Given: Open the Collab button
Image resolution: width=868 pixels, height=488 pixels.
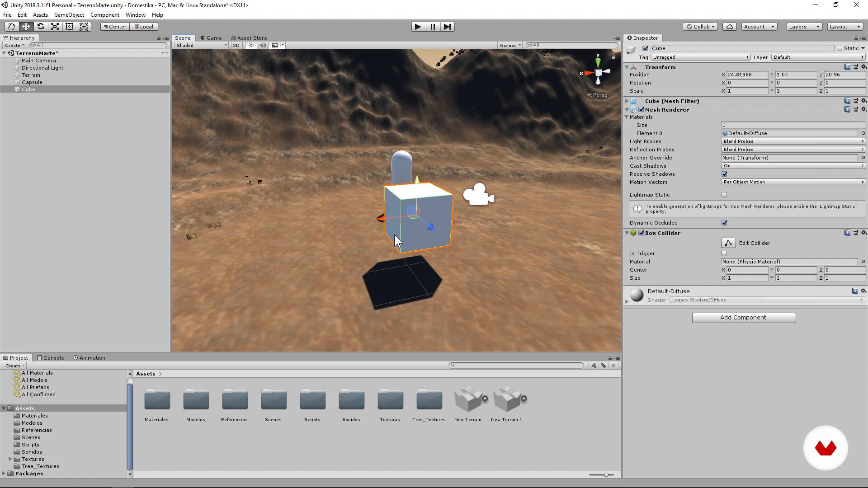Looking at the screenshot, I should (700, 27).
